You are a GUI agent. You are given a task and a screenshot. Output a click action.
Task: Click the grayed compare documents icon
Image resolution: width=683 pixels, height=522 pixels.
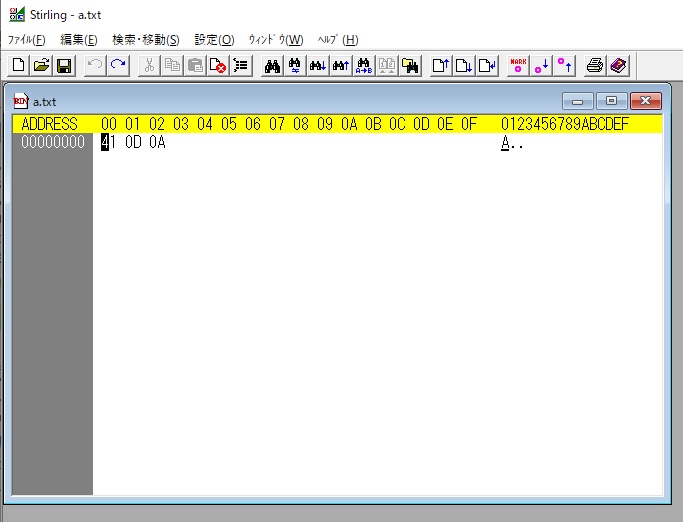387,66
